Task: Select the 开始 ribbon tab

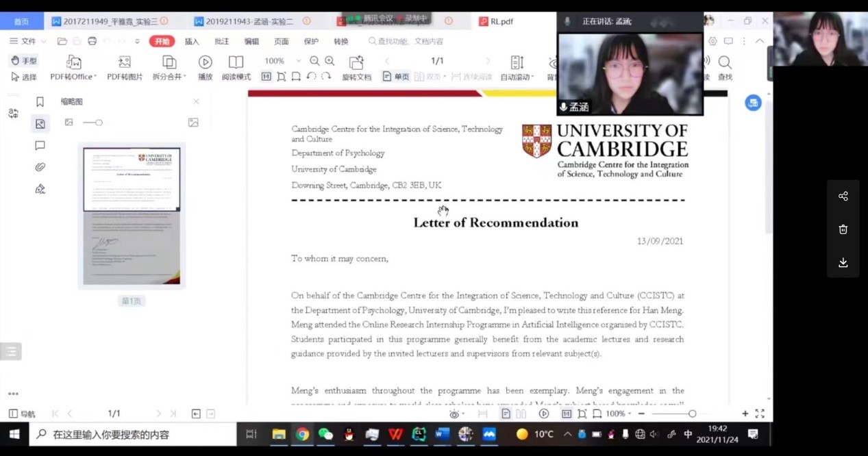Action: point(162,41)
